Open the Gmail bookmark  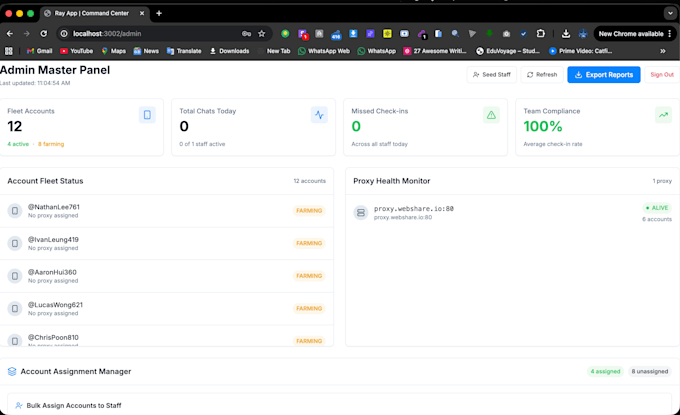click(39, 51)
